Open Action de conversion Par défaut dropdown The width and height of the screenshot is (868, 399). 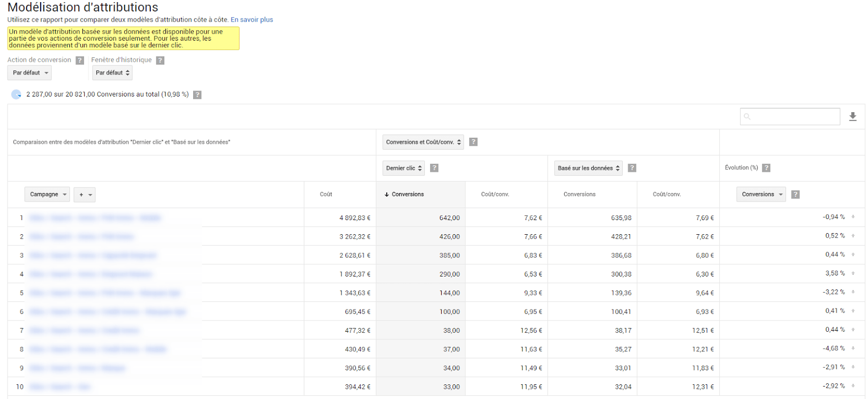point(29,73)
